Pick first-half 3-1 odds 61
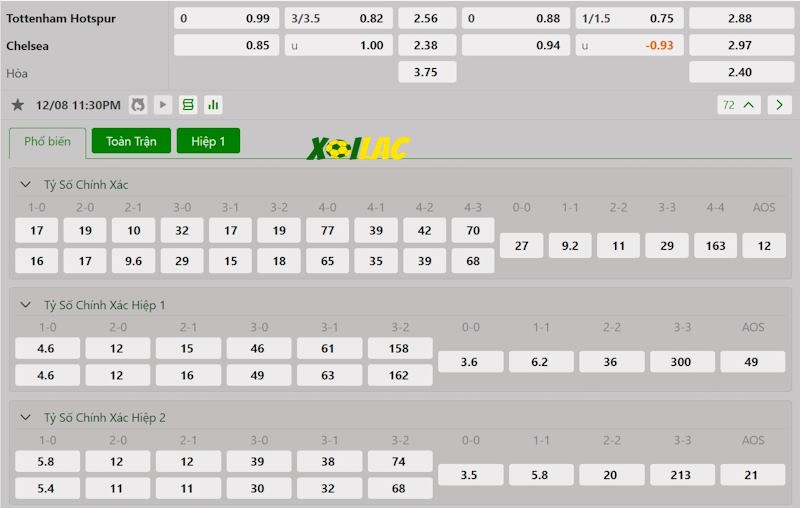This screenshot has height=508, width=800. click(x=330, y=348)
